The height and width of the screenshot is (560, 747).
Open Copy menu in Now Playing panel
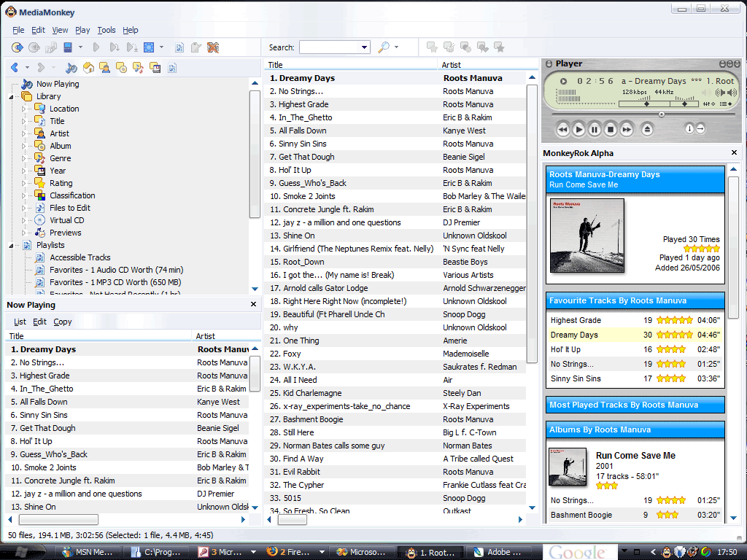click(63, 322)
